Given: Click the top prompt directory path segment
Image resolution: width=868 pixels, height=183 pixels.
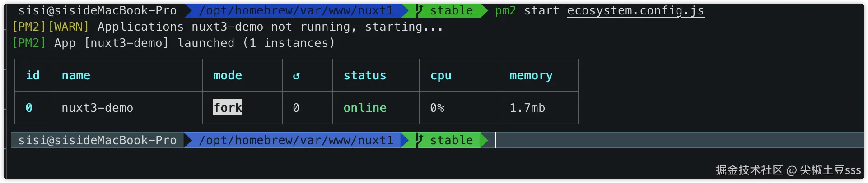Looking at the screenshot, I should click(x=296, y=10).
